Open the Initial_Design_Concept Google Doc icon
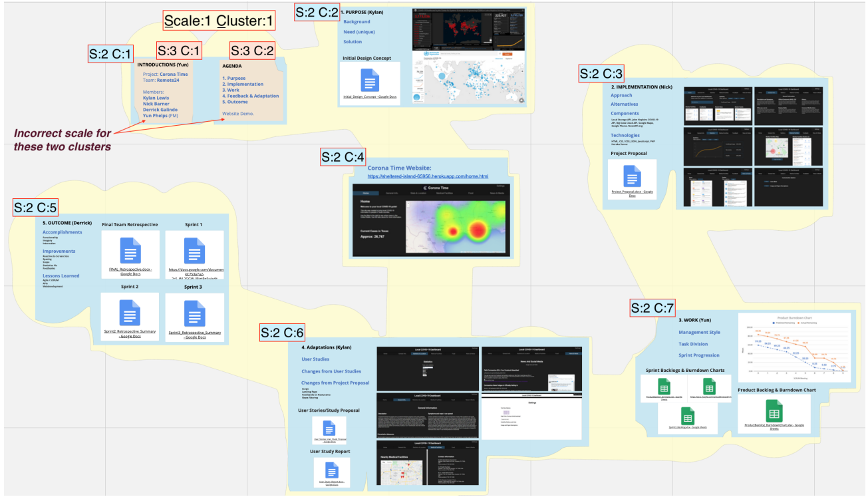 (x=369, y=81)
